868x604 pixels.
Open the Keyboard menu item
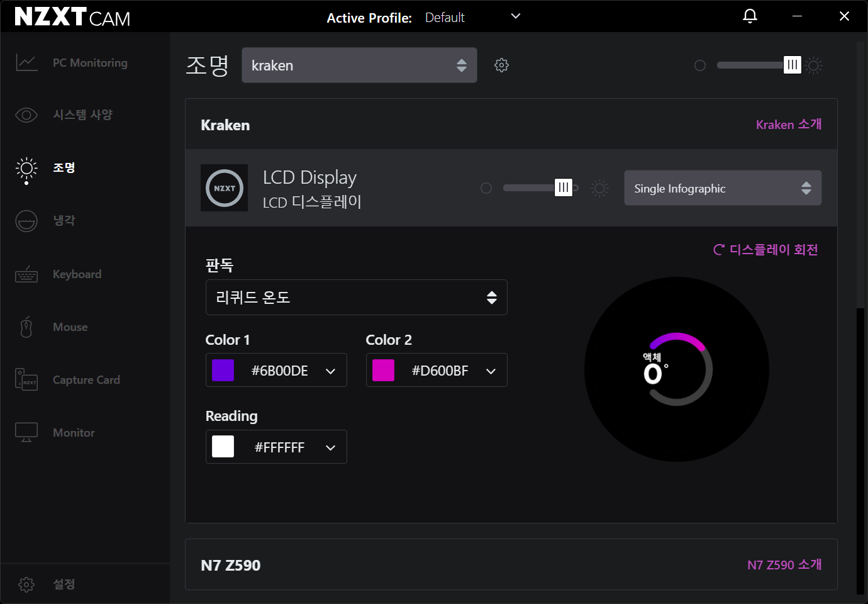point(77,274)
